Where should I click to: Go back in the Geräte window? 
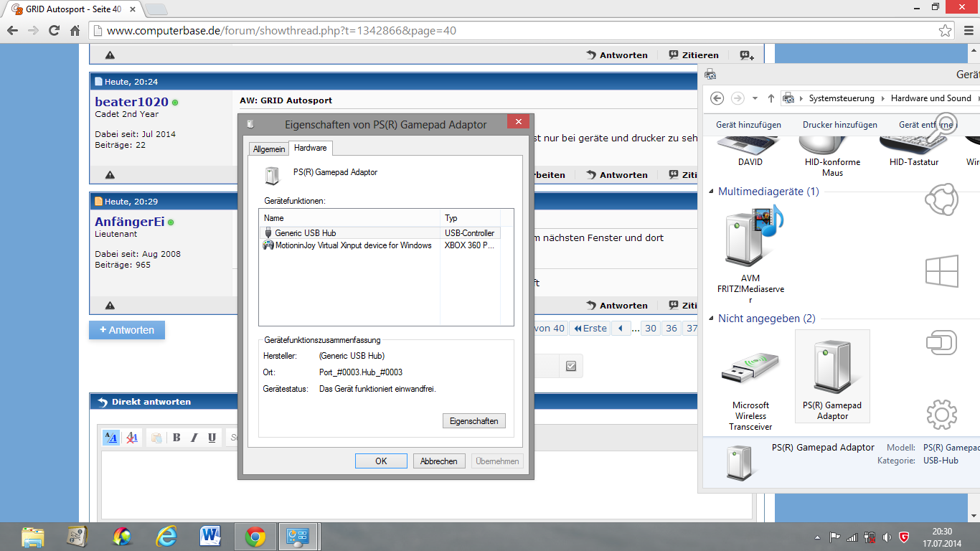pyautogui.click(x=717, y=98)
